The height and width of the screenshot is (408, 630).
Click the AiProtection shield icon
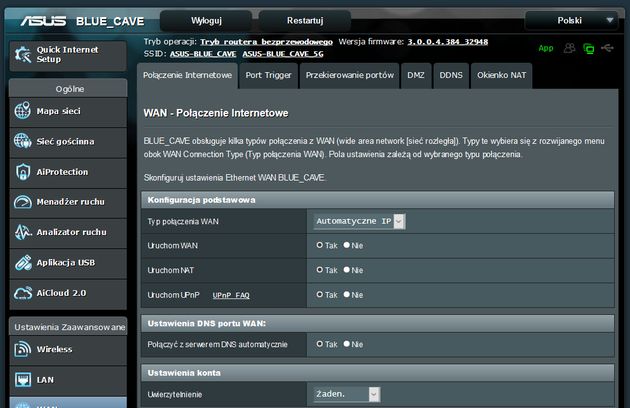coord(22,172)
